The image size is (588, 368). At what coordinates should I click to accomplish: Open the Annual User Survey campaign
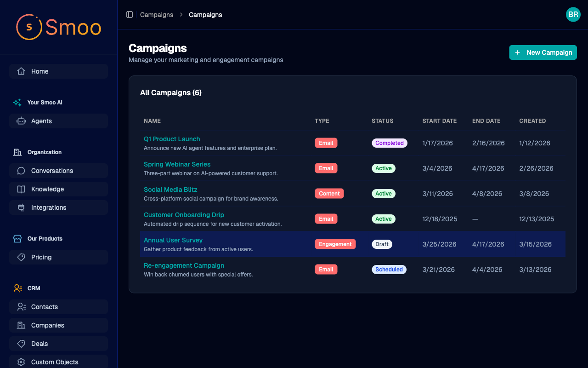173,240
